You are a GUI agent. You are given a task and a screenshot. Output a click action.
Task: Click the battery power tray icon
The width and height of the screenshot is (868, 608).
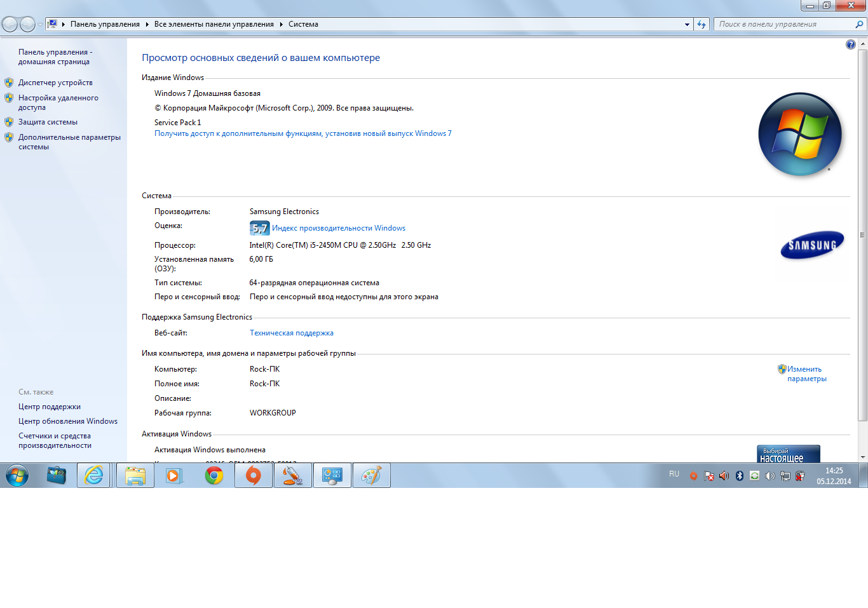[801, 476]
